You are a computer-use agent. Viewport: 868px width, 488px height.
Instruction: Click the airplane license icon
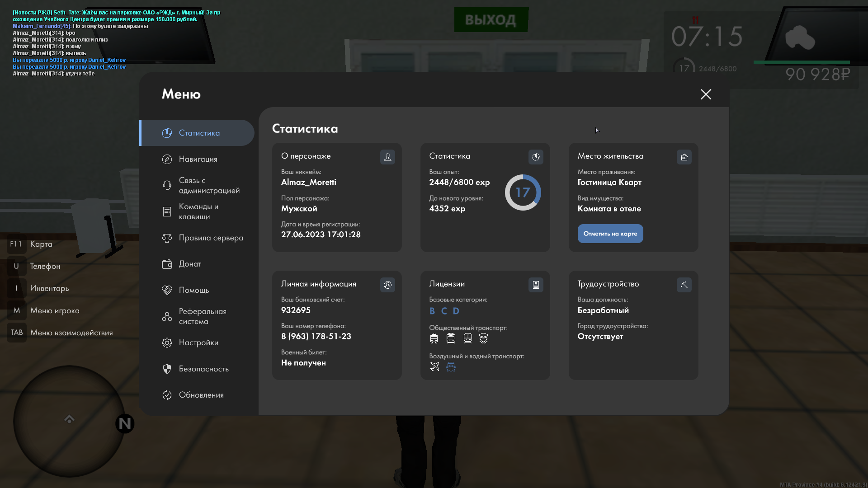click(x=434, y=366)
